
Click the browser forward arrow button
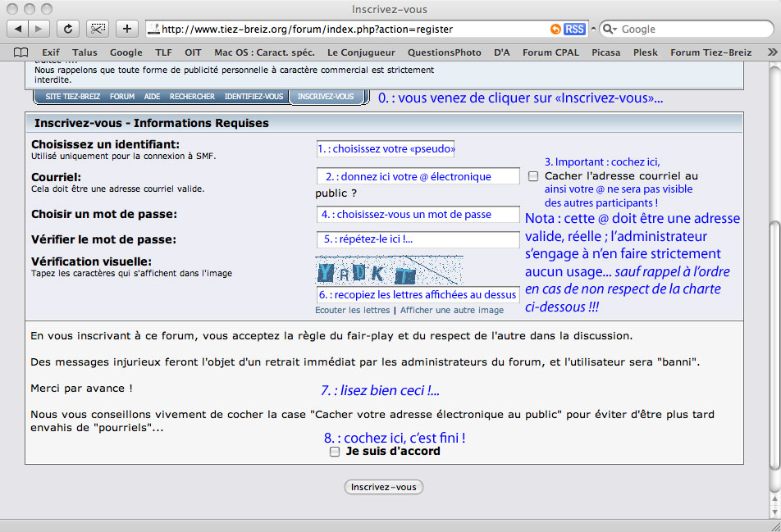pos(39,29)
